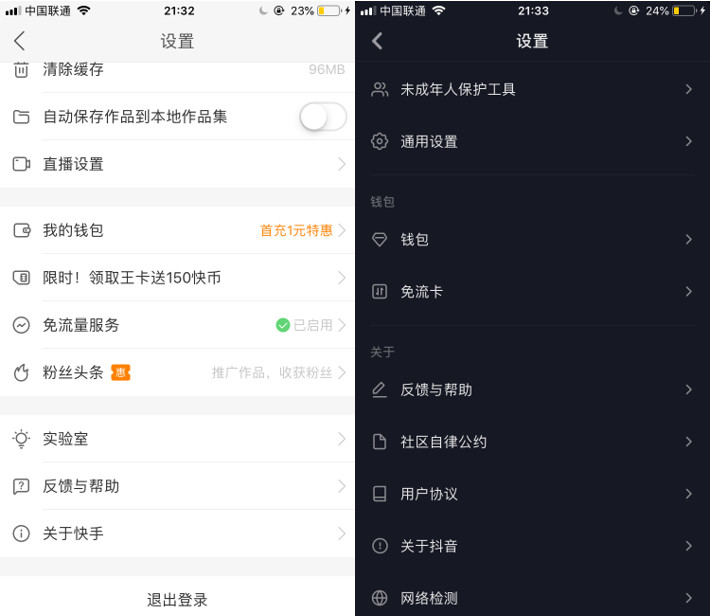Tap the back arrow on Douyin 设置
This screenshot has width=710, height=616.
[x=377, y=41]
